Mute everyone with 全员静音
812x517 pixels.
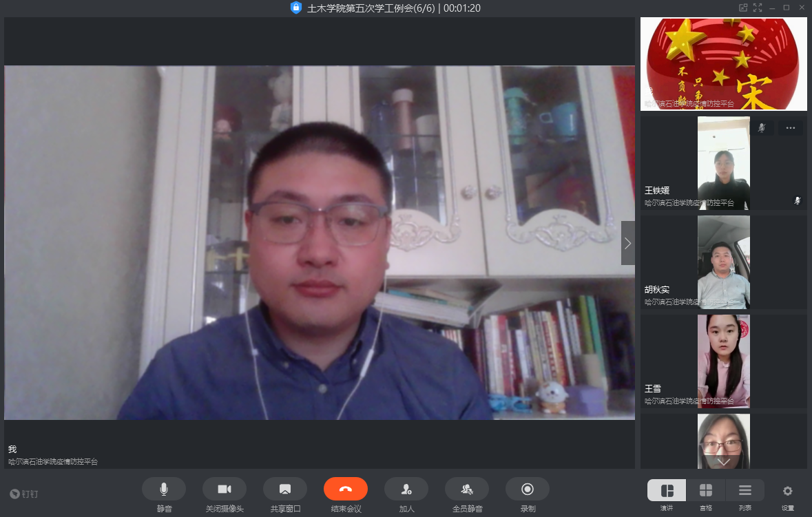pos(467,489)
